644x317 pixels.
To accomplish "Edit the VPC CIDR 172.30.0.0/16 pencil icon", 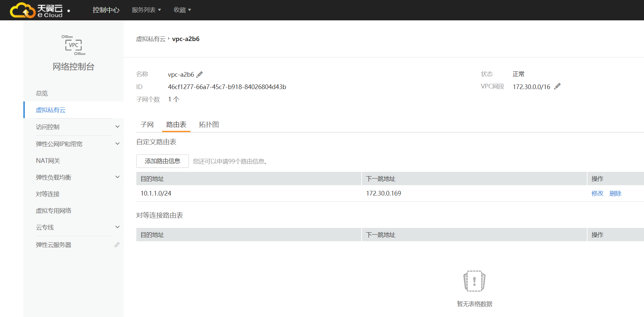I will coord(557,86).
